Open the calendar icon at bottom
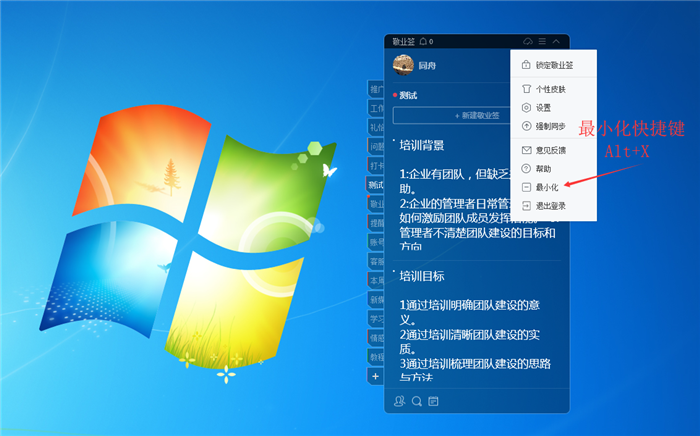Image resolution: width=700 pixels, height=436 pixels. coord(433,401)
